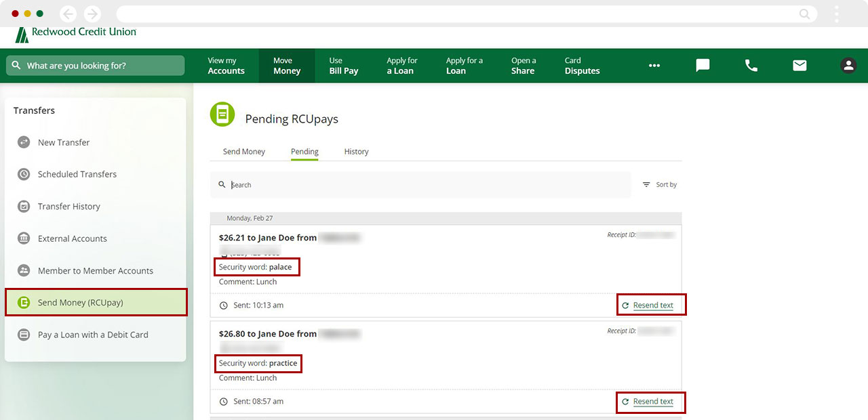Resend text for the $26.80 payment

[653, 402]
